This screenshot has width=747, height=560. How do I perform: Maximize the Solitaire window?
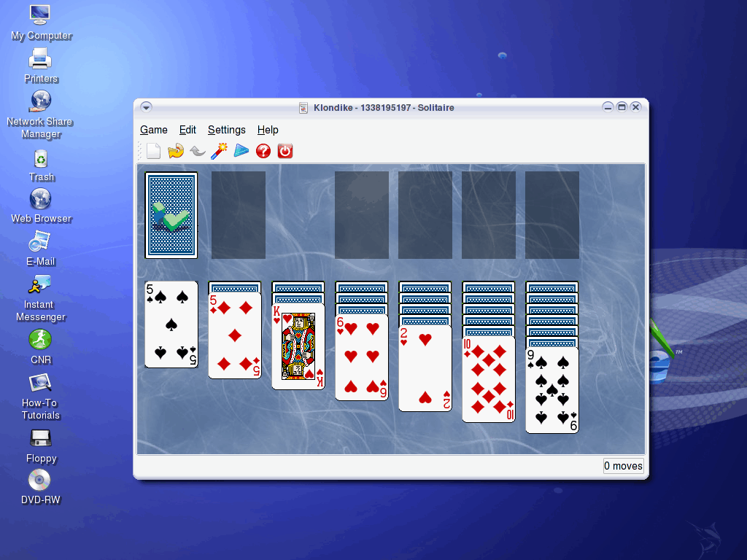coord(622,107)
